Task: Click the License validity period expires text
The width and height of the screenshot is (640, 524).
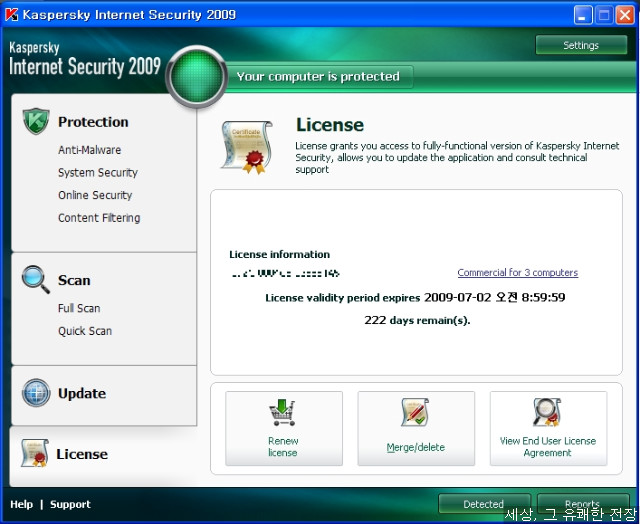Action: [x=415, y=297]
